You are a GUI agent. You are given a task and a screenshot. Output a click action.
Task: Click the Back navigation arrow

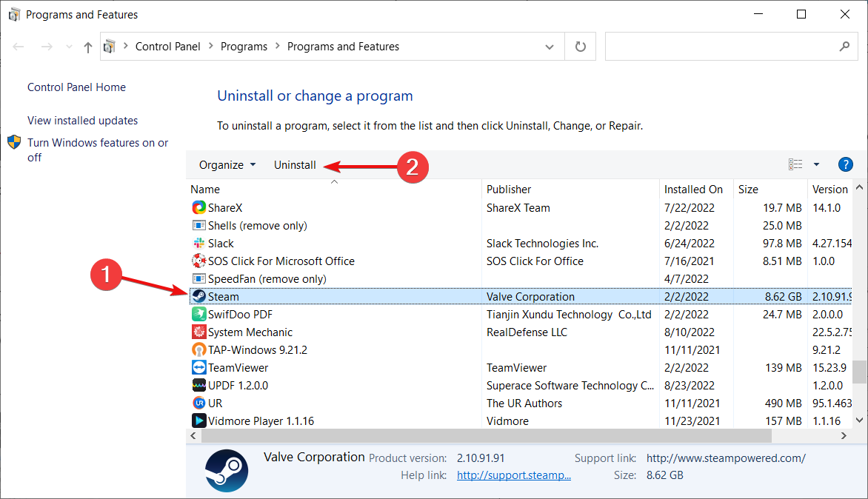pos(19,47)
